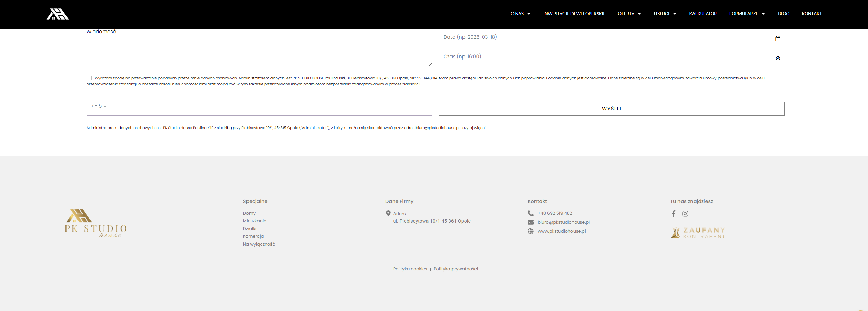Go to the BLOG page
Viewport: 868px width, 311px height.
point(783,14)
